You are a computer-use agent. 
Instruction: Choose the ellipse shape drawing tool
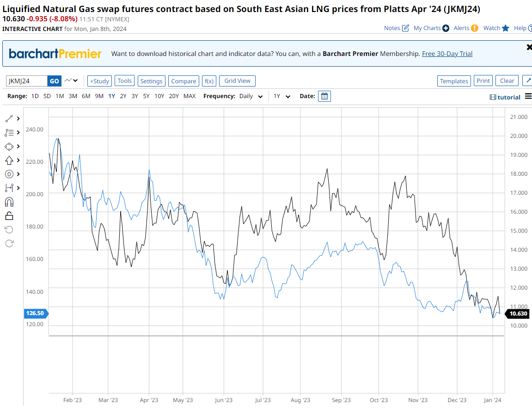click(9, 146)
